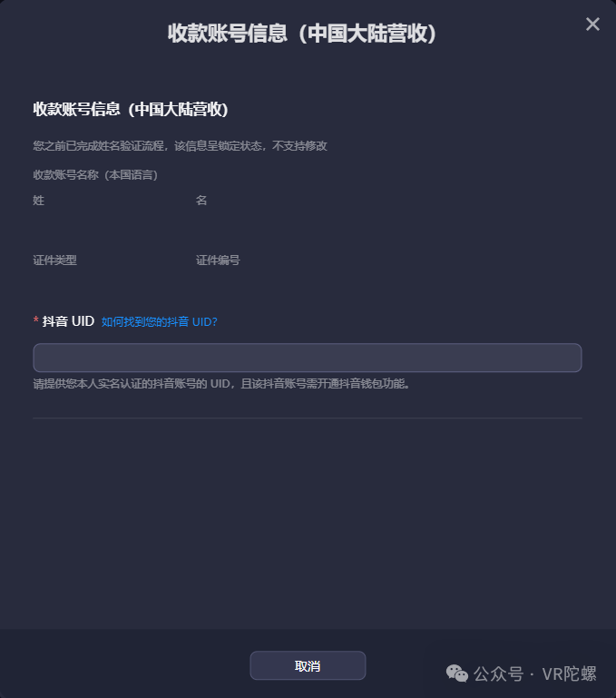Click the 抖音 UID field label
The height and width of the screenshot is (698, 616).
click(x=68, y=321)
